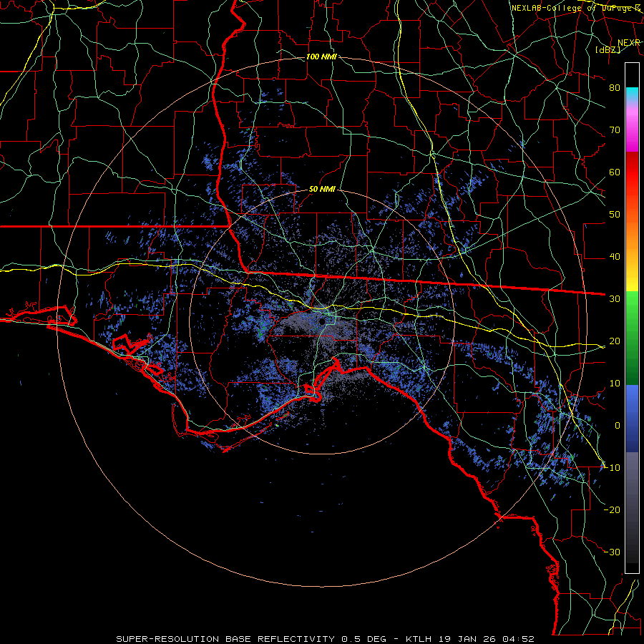Click the -30 value on the dBZ scale
644x644 pixels.
pos(612,552)
